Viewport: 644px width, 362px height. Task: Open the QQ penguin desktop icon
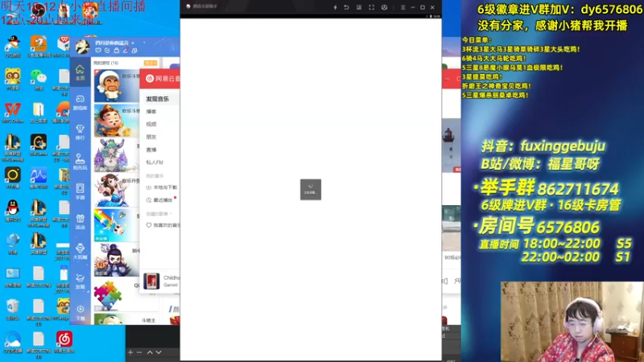point(13,211)
